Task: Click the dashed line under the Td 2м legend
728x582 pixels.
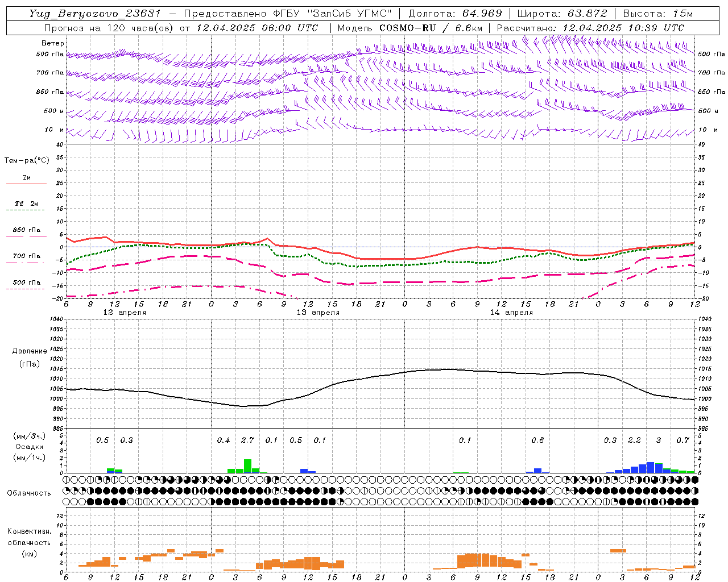Action: [26, 210]
